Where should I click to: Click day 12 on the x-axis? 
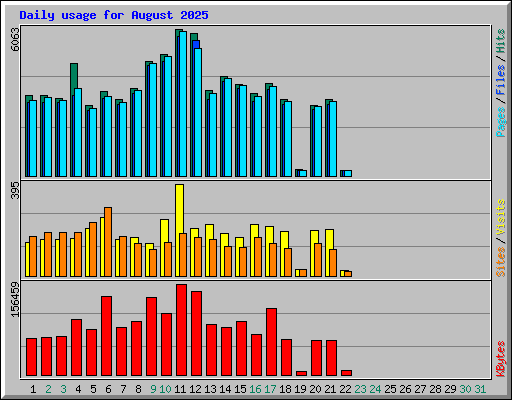(195, 389)
